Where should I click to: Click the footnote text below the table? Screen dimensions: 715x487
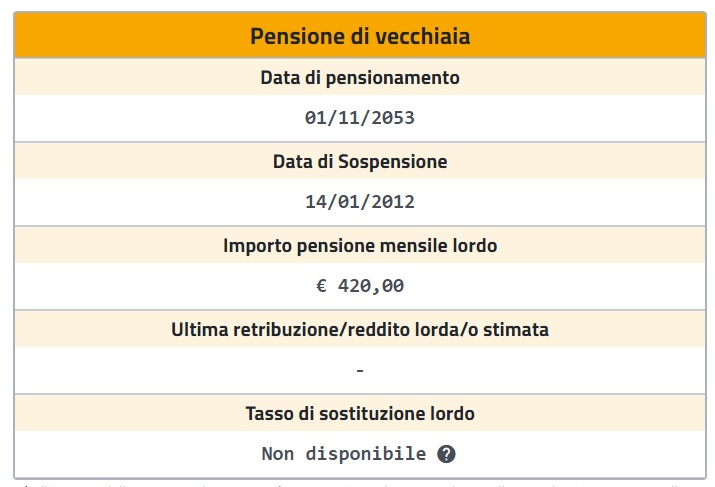click(360, 484)
